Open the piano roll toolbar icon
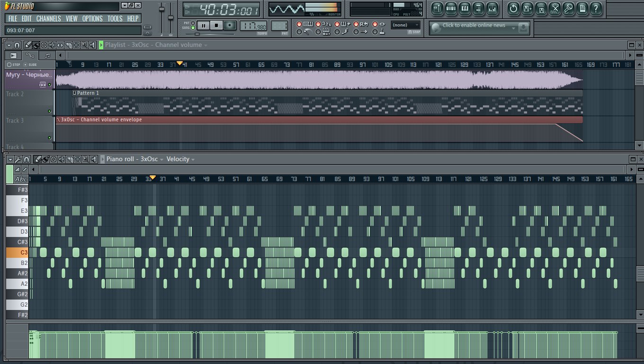Viewport: 644px width, 364px height. [465, 8]
